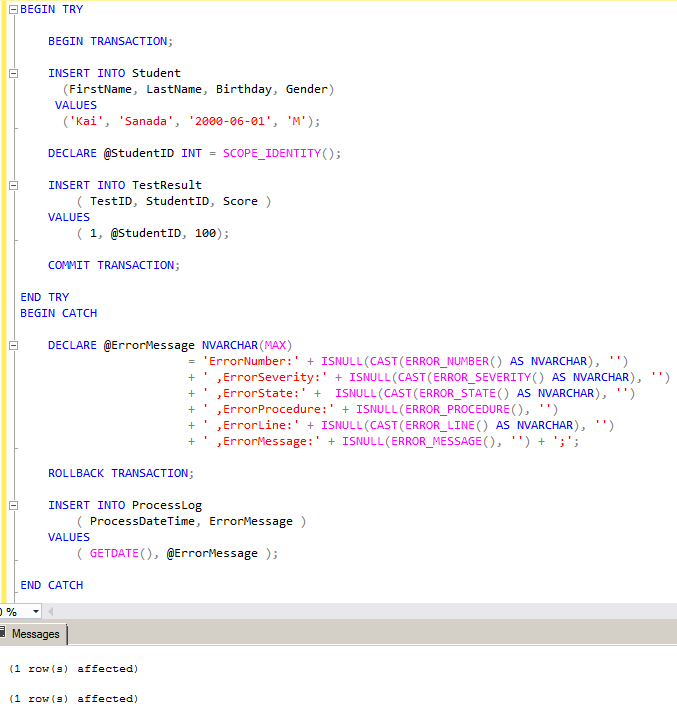Collapse the BEGIN TRY outlining block
This screenshot has width=677, height=721.
(x=14, y=9)
